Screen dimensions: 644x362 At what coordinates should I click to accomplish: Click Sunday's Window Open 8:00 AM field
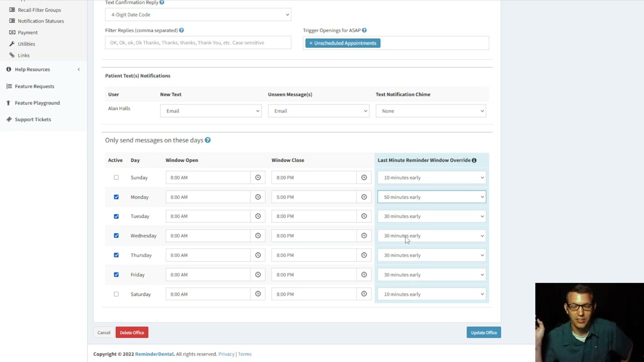click(208, 177)
